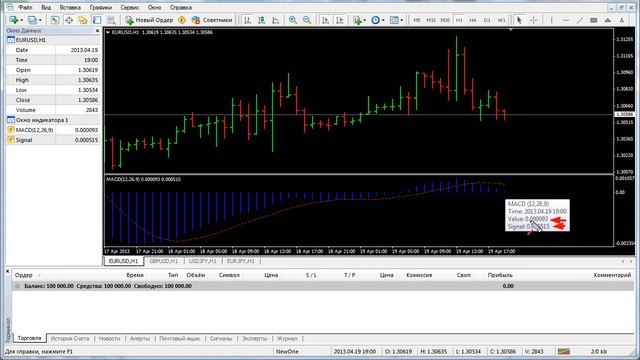Select the rectangle shape drawing tool
The height and width of the screenshot is (360, 640).
coord(594,20)
